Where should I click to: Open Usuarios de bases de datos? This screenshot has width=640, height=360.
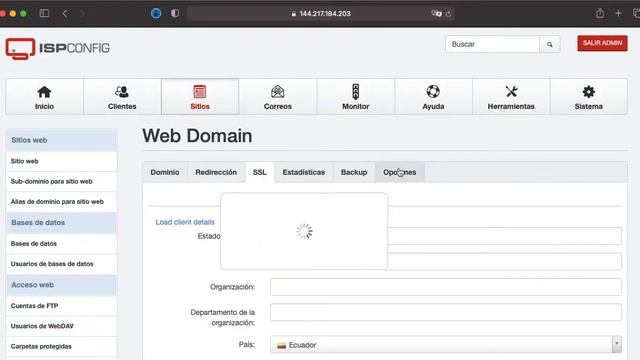(61, 264)
